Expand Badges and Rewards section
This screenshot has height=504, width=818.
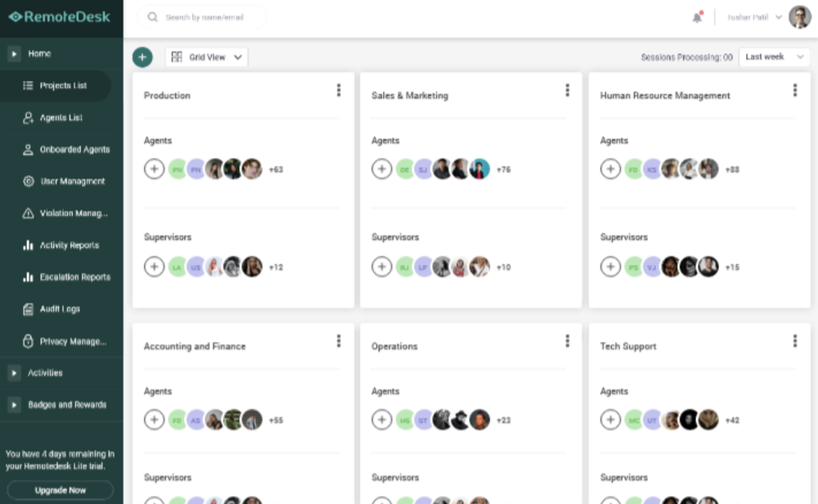click(15, 405)
